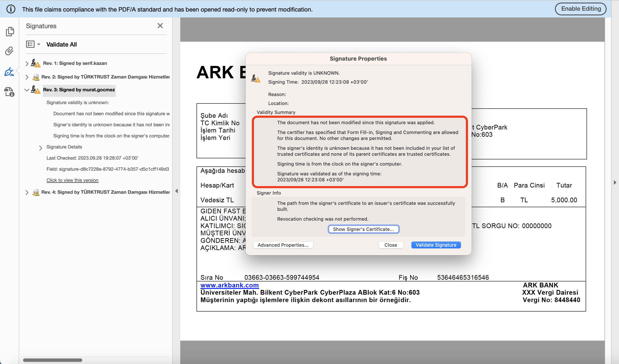Open the Attachments paperclip panel

[9, 51]
